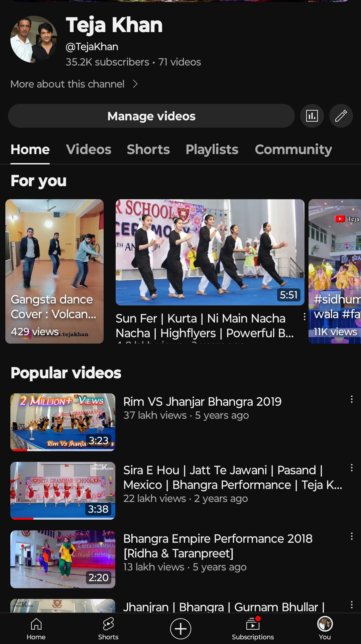Tap the Teja Khan channel name
The image size is (361, 644).
point(114,25)
